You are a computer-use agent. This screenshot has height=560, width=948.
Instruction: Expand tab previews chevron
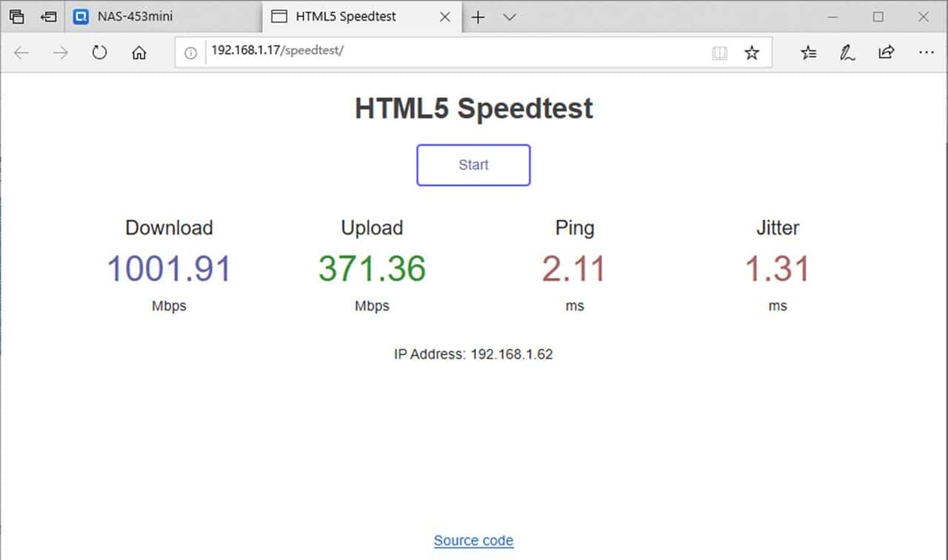point(510,17)
